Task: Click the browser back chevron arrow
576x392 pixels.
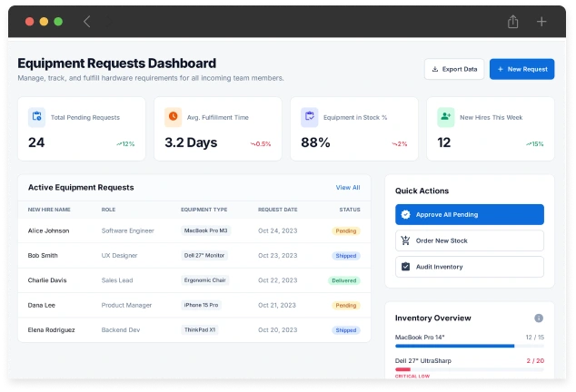Action: (87, 22)
